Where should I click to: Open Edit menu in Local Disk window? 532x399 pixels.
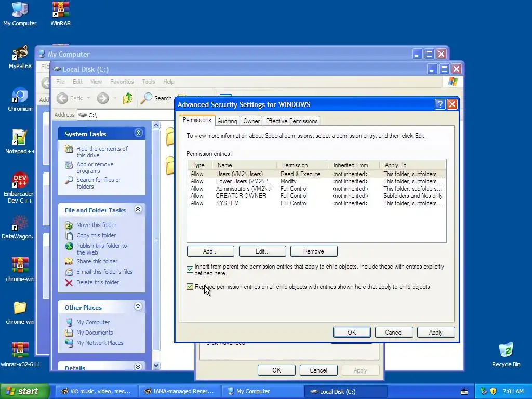point(77,82)
